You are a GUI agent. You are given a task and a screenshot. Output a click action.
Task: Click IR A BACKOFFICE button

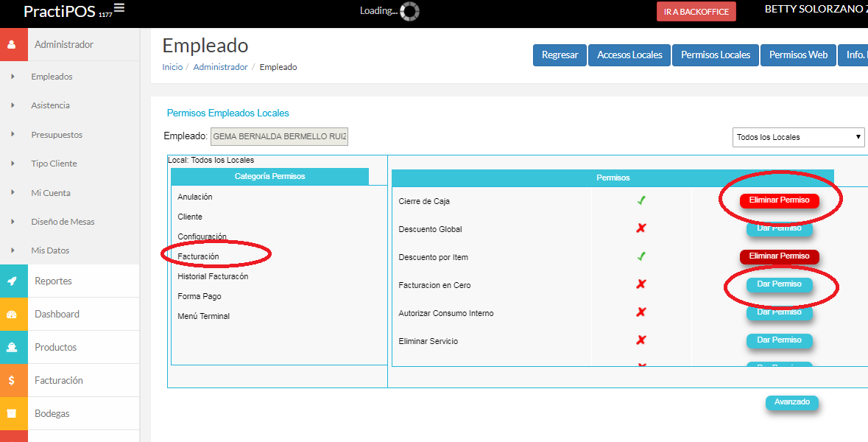click(x=696, y=12)
